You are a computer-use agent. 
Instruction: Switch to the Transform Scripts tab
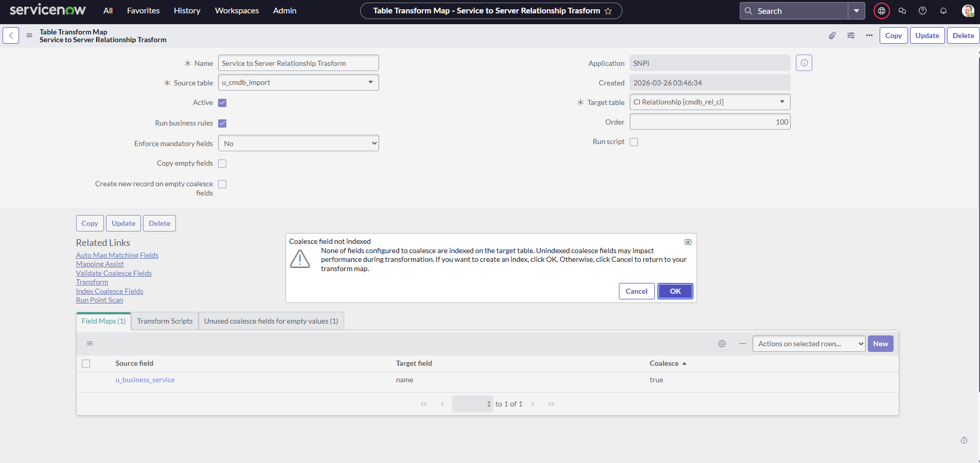pos(165,321)
